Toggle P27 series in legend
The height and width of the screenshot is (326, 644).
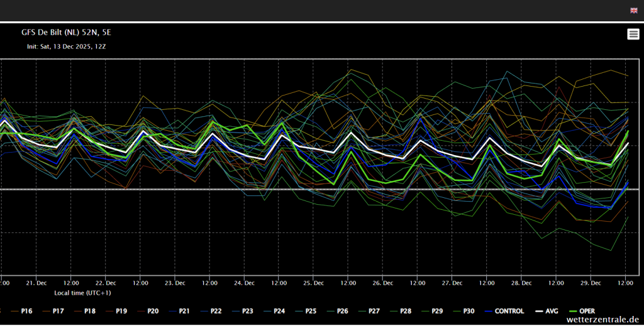pos(374,311)
